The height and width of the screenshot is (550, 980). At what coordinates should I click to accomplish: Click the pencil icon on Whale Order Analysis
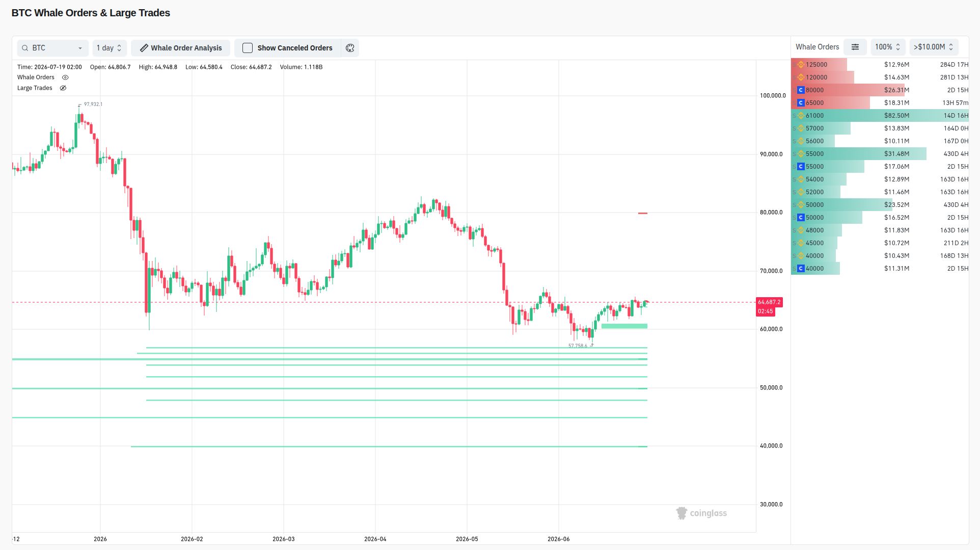pyautogui.click(x=144, y=48)
